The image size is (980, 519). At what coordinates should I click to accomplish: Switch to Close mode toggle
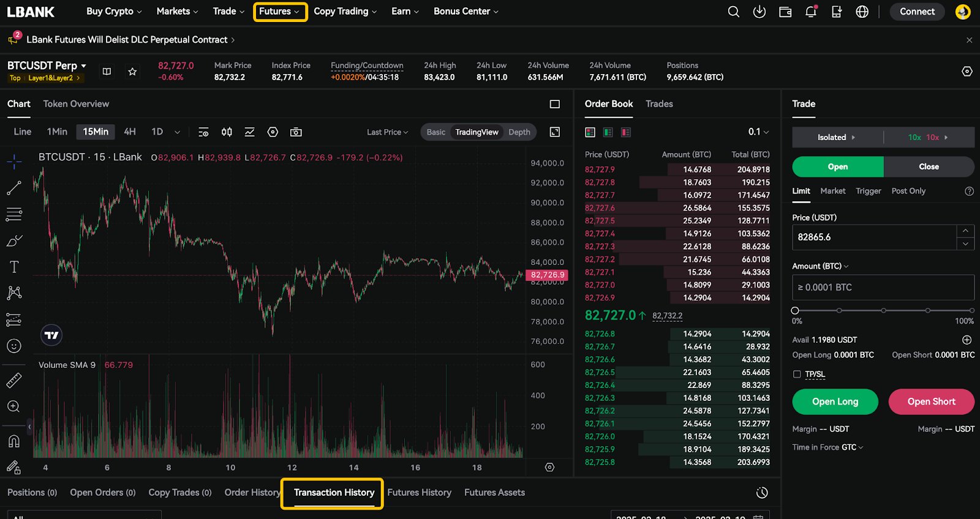coord(929,166)
